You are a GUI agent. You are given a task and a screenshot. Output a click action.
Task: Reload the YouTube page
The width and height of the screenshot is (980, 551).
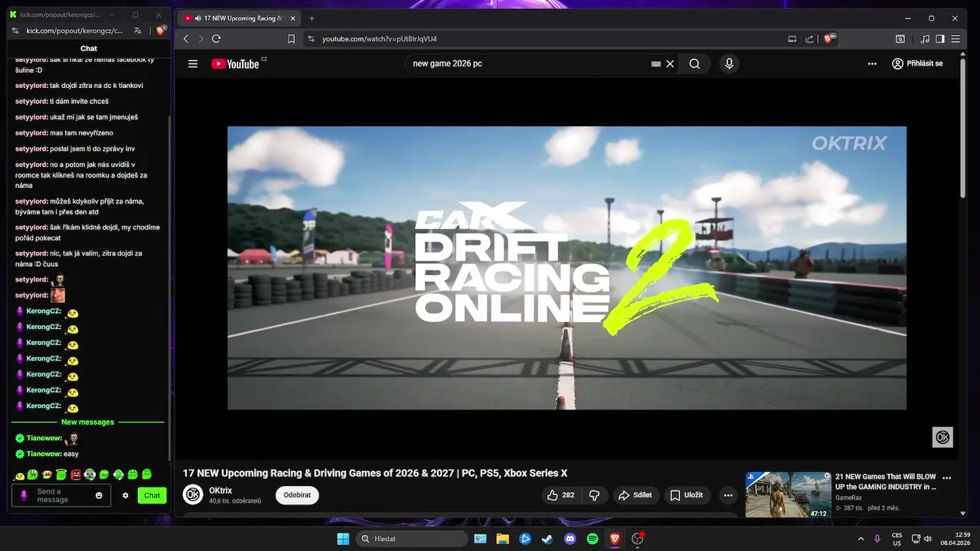[x=216, y=39]
